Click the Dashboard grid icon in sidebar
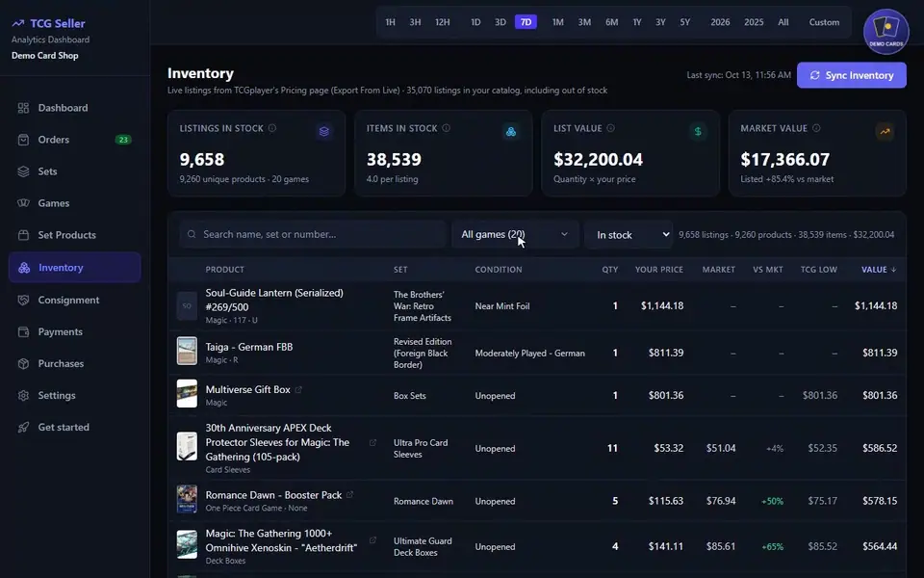The width and height of the screenshot is (924, 578). (x=23, y=108)
